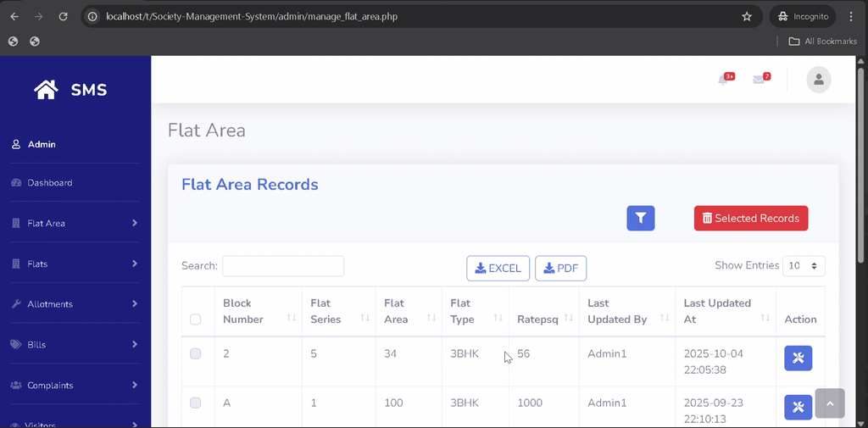The width and height of the screenshot is (868, 428).
Task: Download the EXCEL export
Action: [498, 269]
